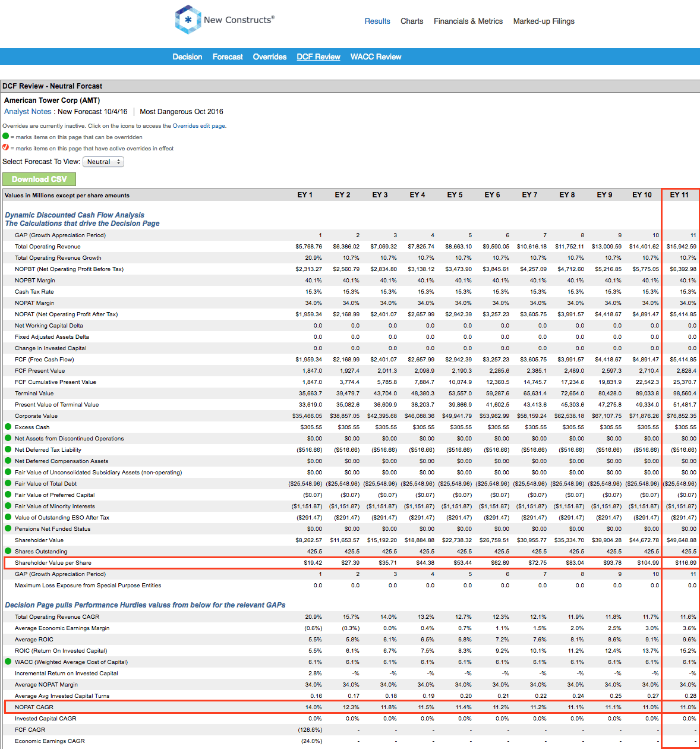Select the Corporate Value row label

coord(36,416)
